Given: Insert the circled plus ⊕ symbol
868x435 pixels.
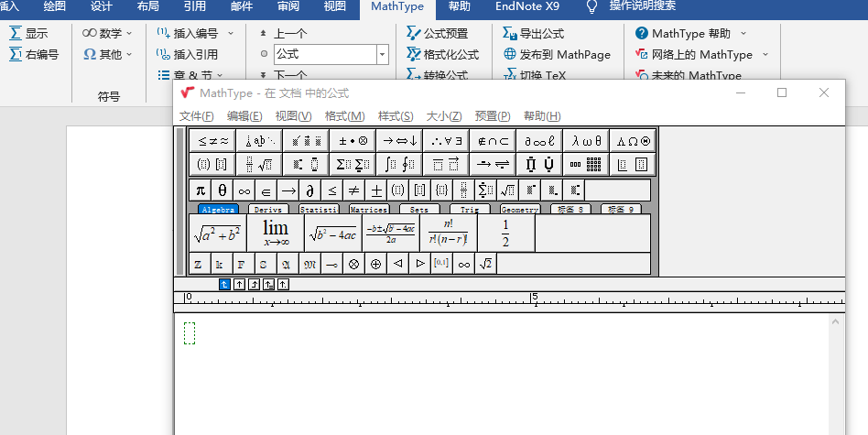Looking at the screenshot, I should click(x=376, y=264).
